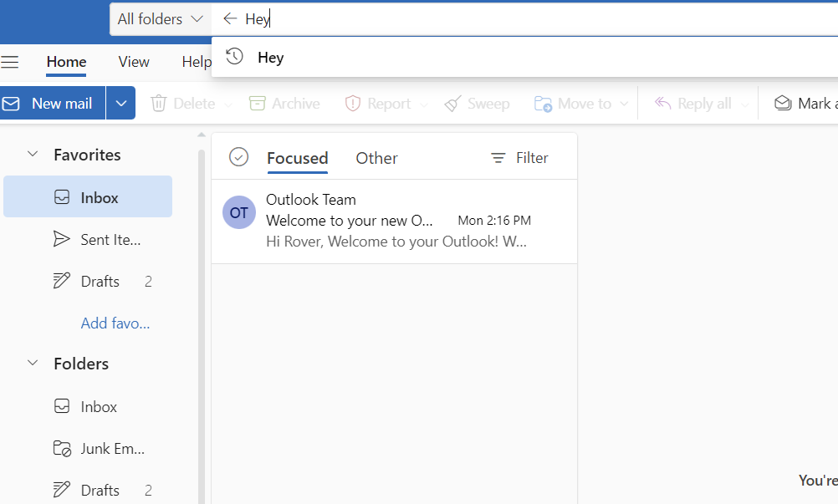
Task: Click the Mark as read envelope icon
Action: 783,103
